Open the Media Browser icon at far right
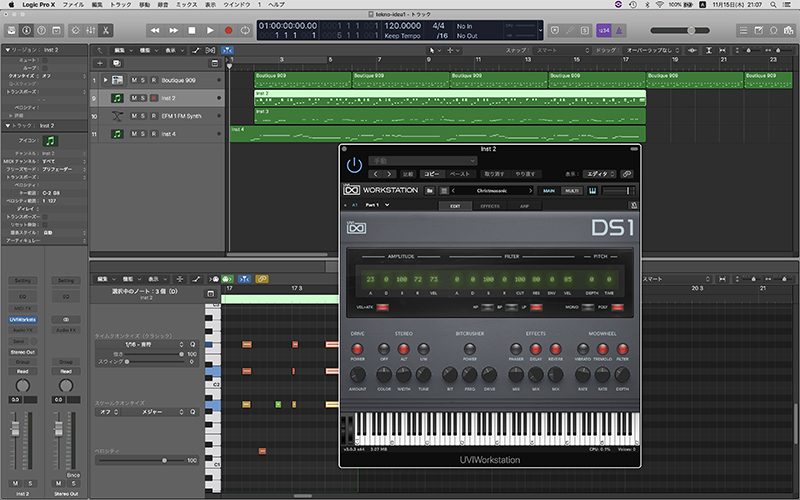 [789, 31]
